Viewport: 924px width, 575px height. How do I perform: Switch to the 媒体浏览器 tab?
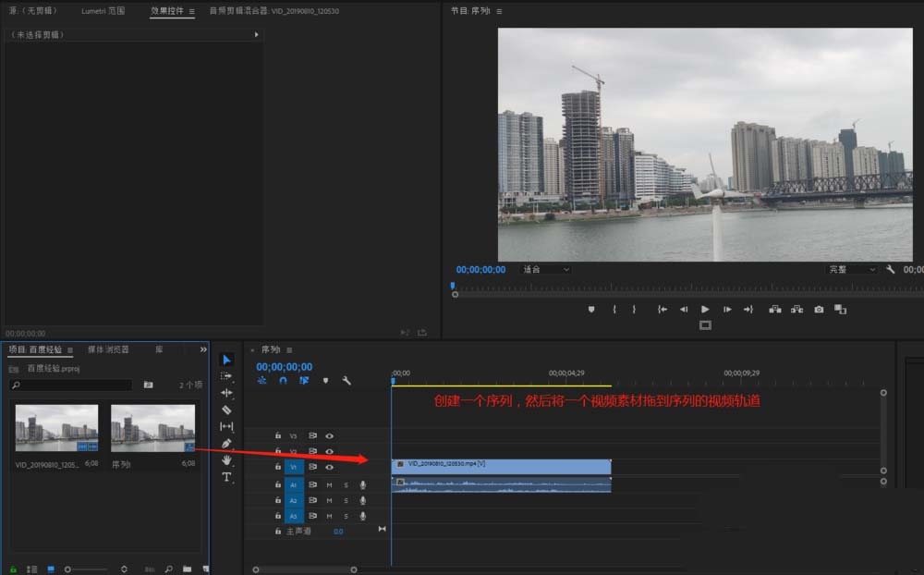click(x=108, y=349)
